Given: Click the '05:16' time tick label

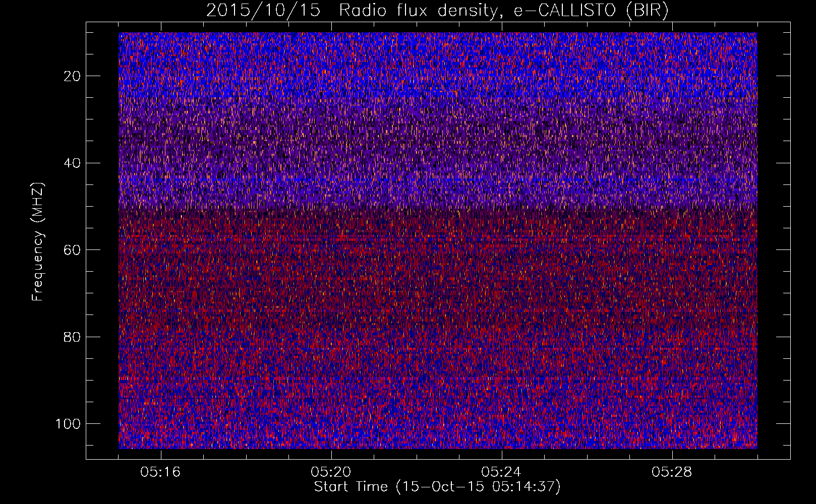Looking at the screenshot, I should tap(160, 472).
